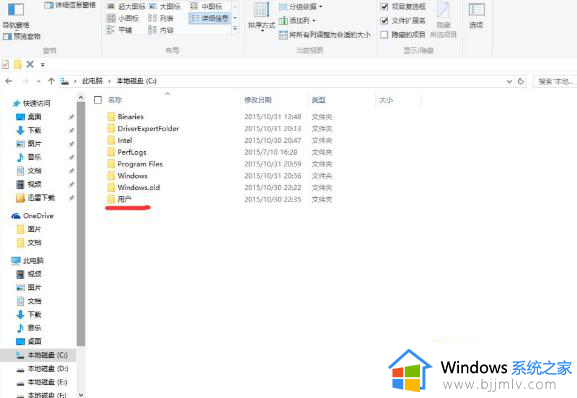This screenshot has height=398, width=577.
Task: Click 2015/10/30 22:35 date of 用户 row
Action: click(x=273, y=199)
